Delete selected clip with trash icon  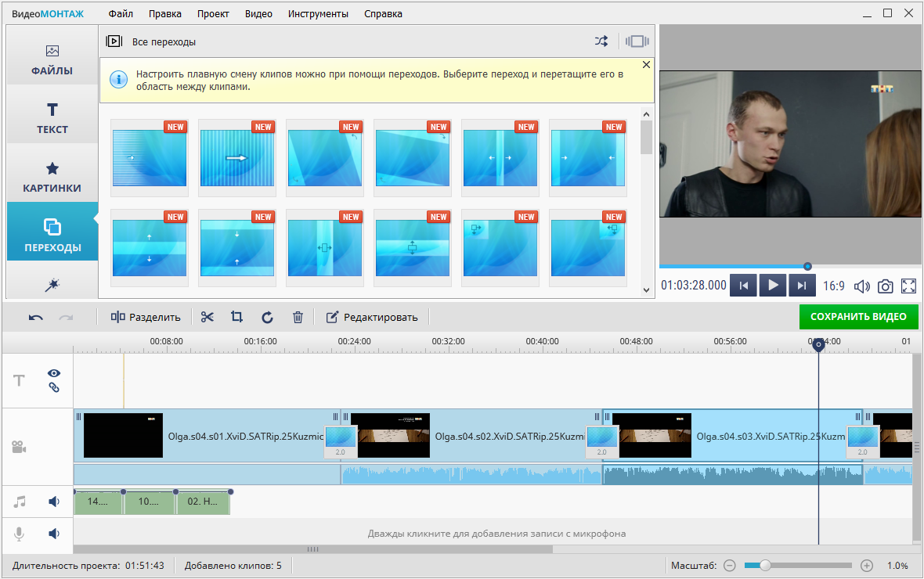coord(298,317)
